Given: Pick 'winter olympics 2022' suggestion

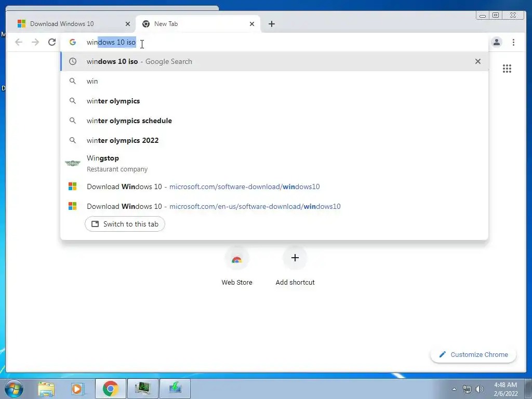Looking at the screenshot, I should coord(274,140).
